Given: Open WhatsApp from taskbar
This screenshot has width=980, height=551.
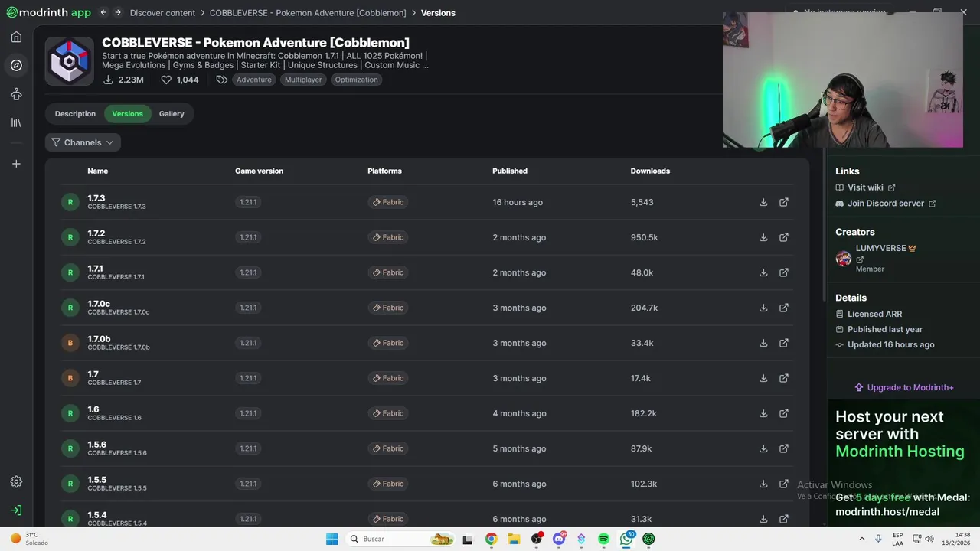Looking at the screenshot, I should pos(626,539).
